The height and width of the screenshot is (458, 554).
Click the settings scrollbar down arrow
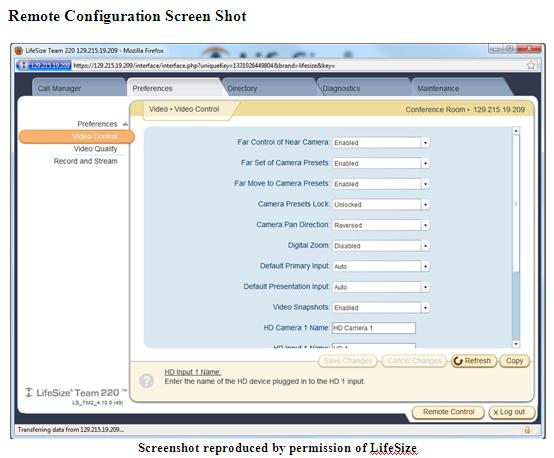516,344
